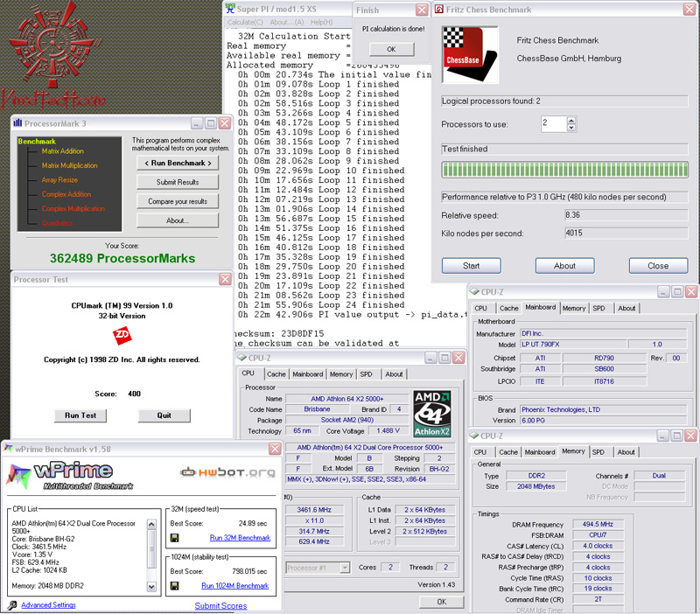Screen dimensions: 700x614
Task: Click the title icon of the CPU-Z processor window
Action: (241, 358)
